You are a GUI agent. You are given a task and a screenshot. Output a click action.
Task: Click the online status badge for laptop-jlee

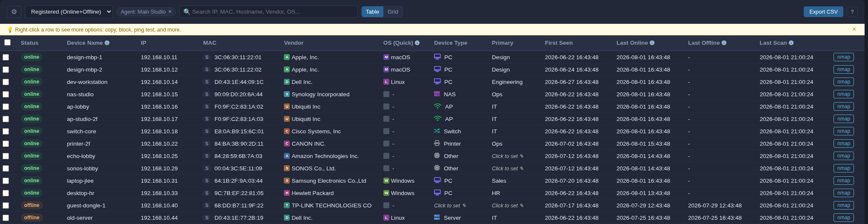tap(31, 181)
